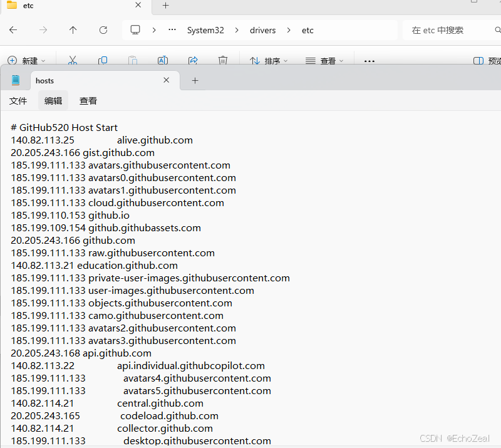Viewport: 501px width, 448px height.
Task: Navigate up one folder level
Action: [73, 30]
